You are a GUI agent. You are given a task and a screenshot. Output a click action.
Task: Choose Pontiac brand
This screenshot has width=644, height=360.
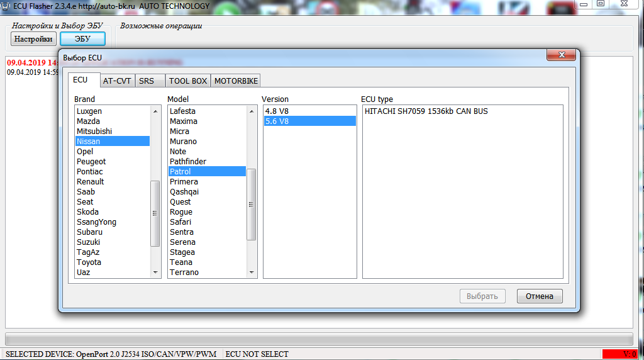[x=112, y=171]
